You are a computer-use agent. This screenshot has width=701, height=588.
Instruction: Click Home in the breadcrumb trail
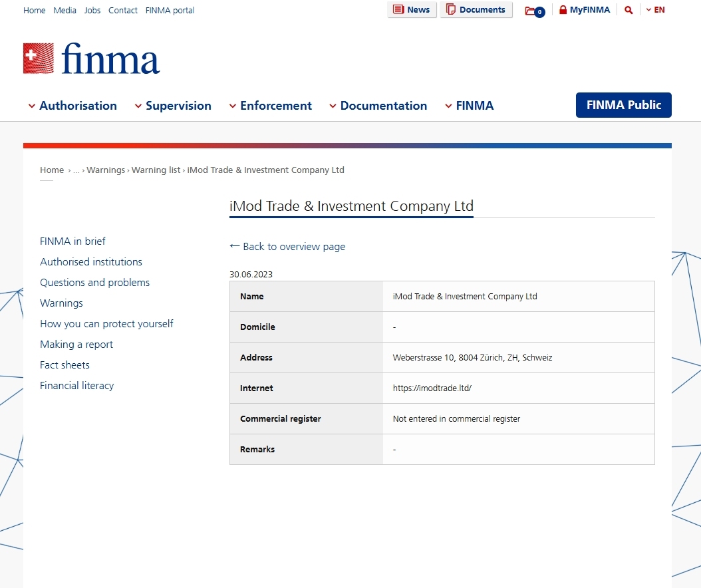[x=52, y=170]
